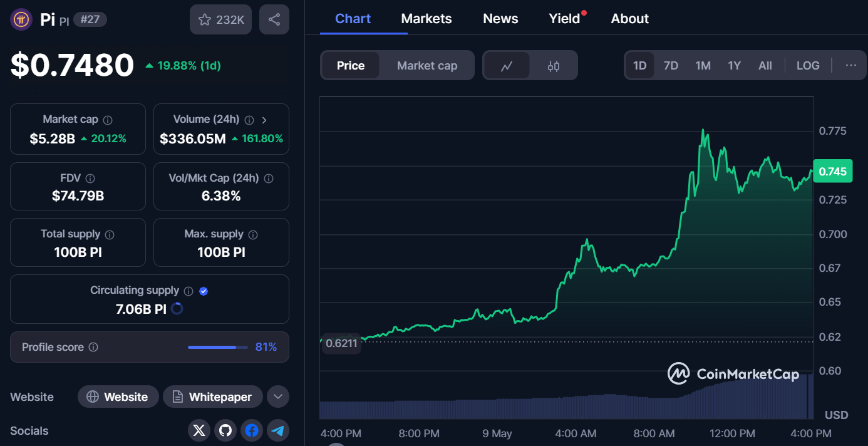The image size is (868, 446).
Task: Open Vol/Mkt Cap (24h) info icon
Action: pyautogui.click(x=269, y=179)
